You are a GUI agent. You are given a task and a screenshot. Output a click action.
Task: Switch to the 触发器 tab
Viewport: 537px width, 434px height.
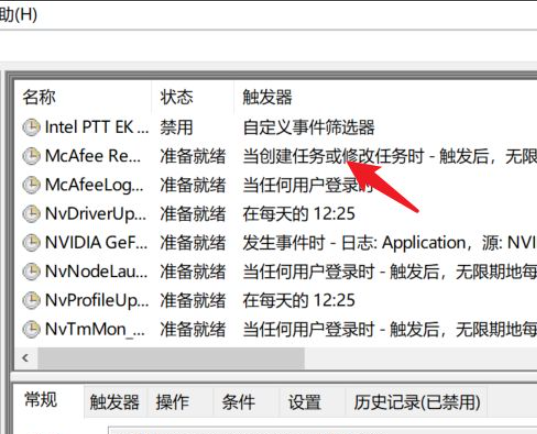point(114,402)
